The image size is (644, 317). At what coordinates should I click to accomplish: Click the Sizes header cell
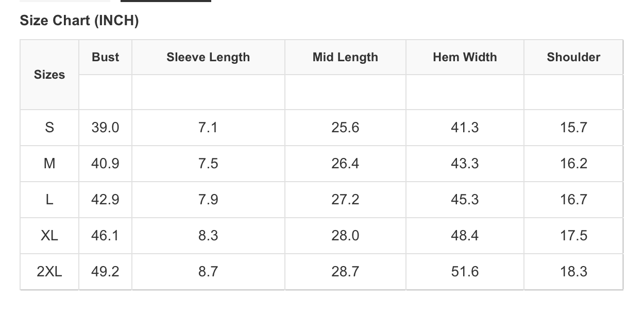coord(49,75)
